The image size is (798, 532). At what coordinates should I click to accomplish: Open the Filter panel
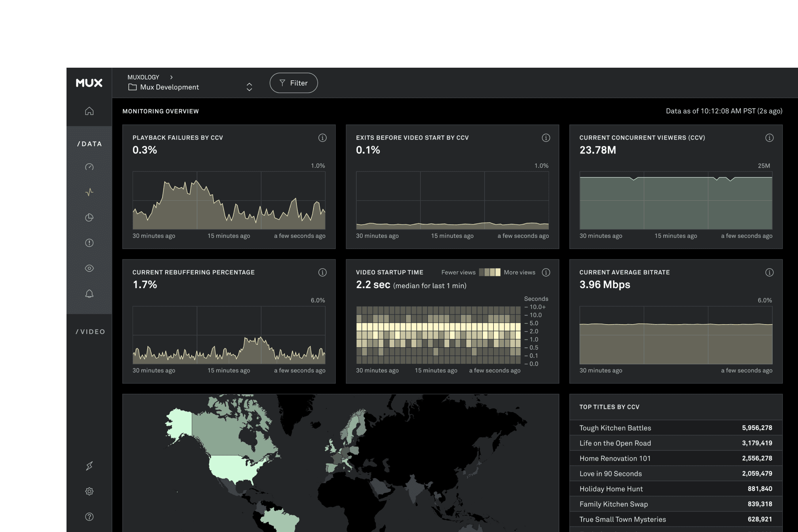[294, 83]
